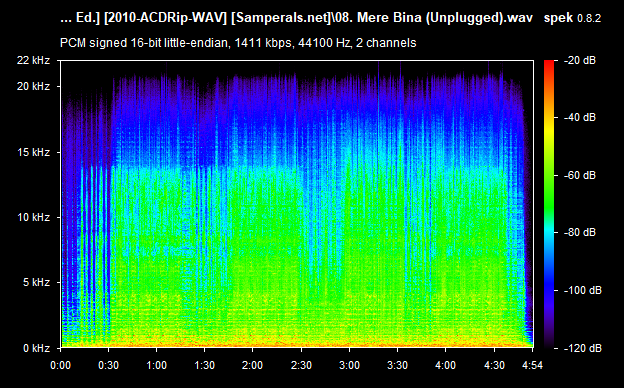Click the '15 kHz' frequency axis label
The image size is (624, 388).
(x=33, y=152)
